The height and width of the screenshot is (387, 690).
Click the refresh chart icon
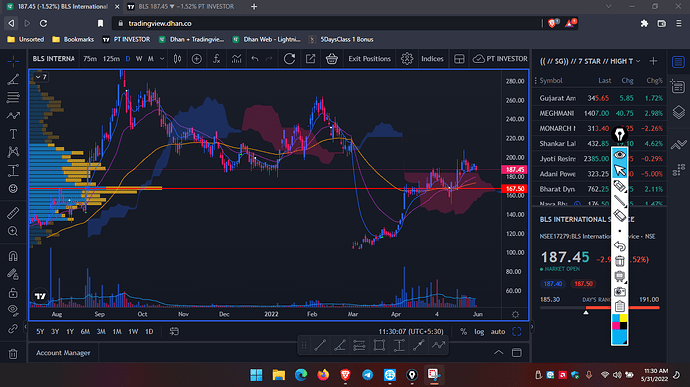point(289,59)
